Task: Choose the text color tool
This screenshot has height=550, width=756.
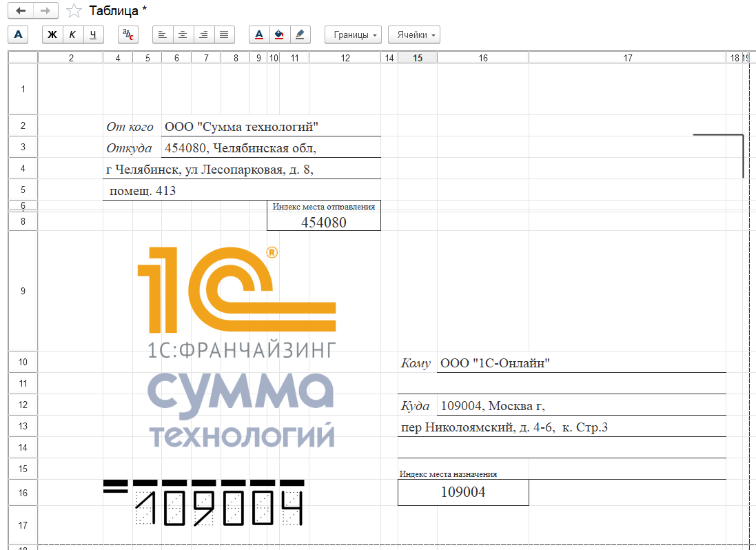Action: 259,34
